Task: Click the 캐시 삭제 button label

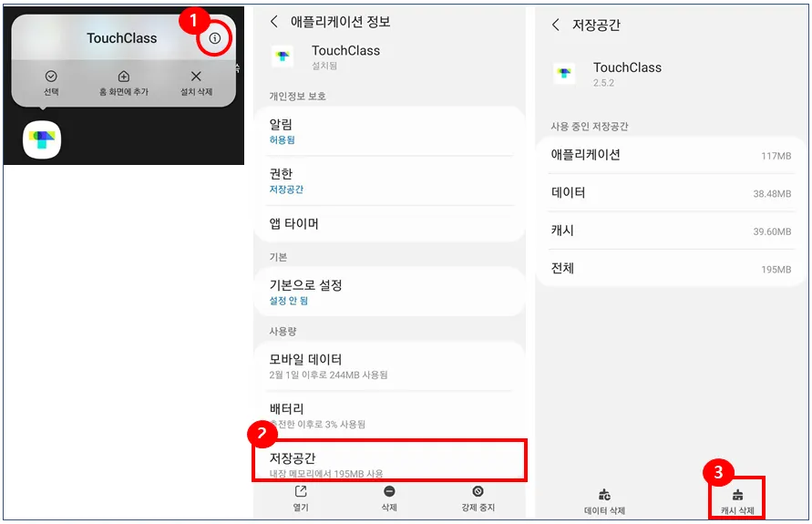Action: click(737, 510)
